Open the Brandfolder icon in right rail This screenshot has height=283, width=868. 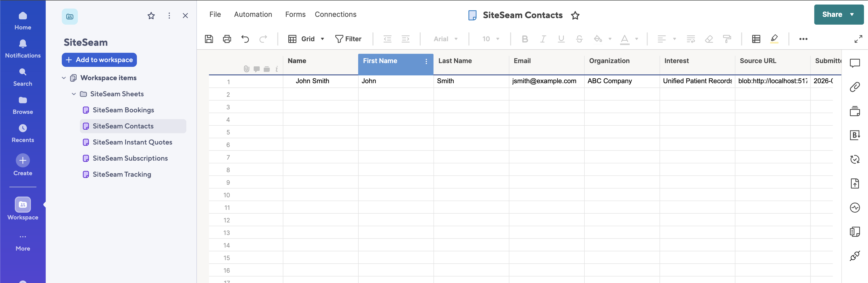pos(855,135)
